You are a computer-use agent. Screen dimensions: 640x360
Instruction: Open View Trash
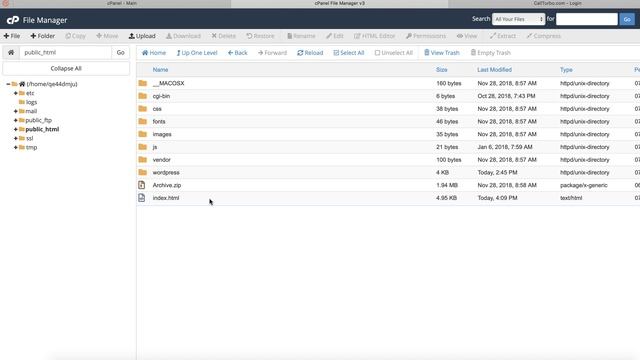point(442,53)
